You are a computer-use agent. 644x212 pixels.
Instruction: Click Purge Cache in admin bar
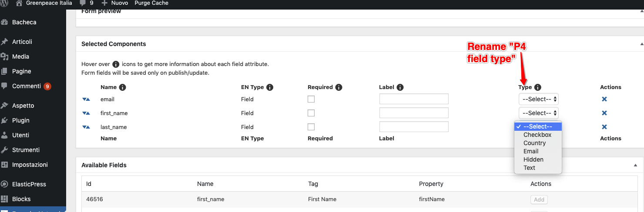point(151,3)
